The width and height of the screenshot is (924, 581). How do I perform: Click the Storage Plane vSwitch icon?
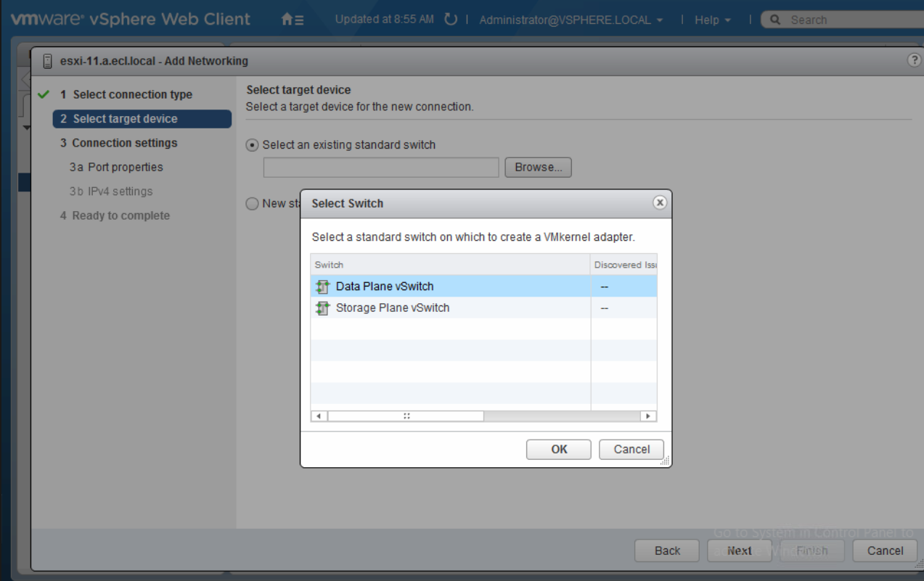[x=323, y=308]
